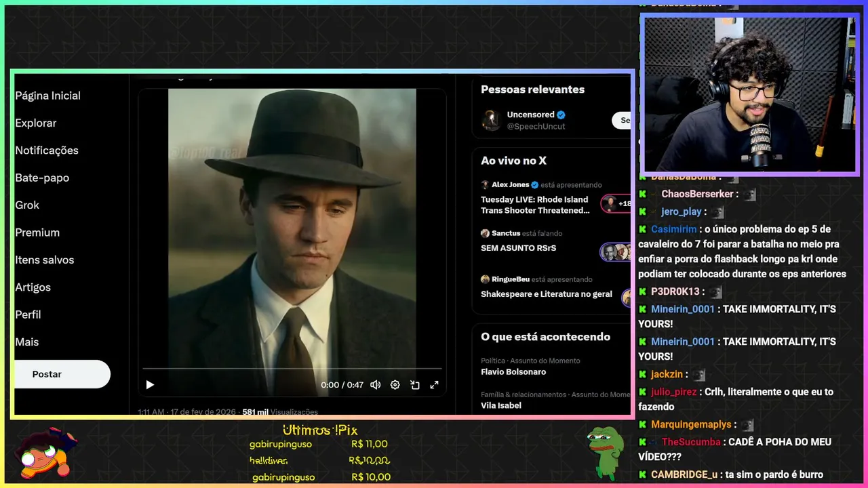The image size is (868, 488).
Task: Click username ChaosBerserker in chat
Action: tap(698, 195)
